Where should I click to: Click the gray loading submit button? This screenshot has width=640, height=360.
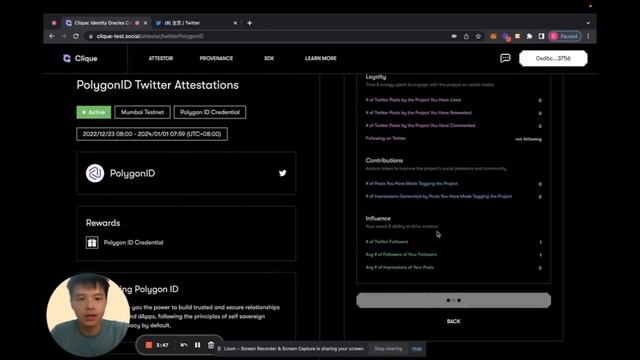[x=453, y=300]
